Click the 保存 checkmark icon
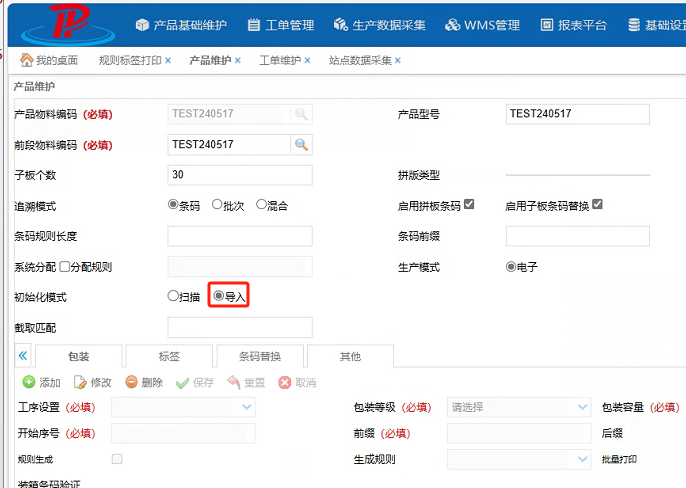686x488 pixels. (x=183, y=382)
